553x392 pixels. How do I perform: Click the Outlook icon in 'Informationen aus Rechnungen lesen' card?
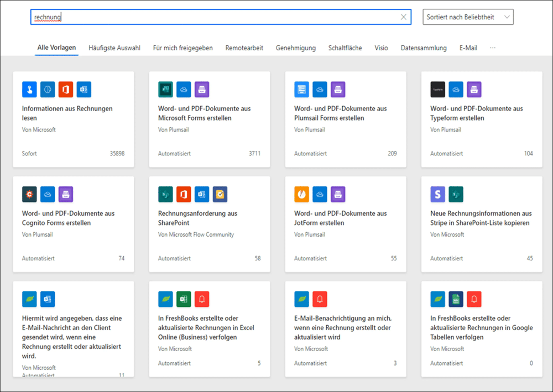(84, 90)
